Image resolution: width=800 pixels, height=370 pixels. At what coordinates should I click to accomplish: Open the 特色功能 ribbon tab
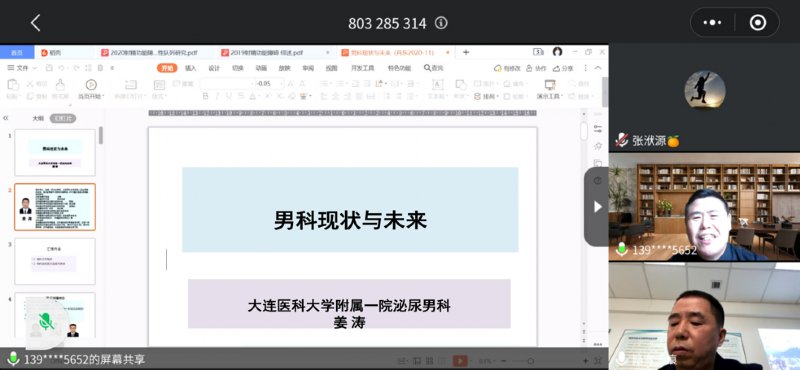399,68
